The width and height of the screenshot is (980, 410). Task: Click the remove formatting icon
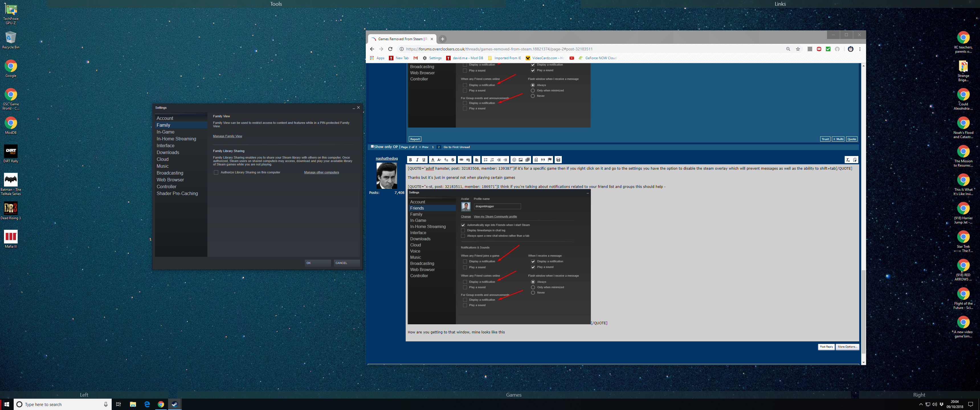[848, 160]
